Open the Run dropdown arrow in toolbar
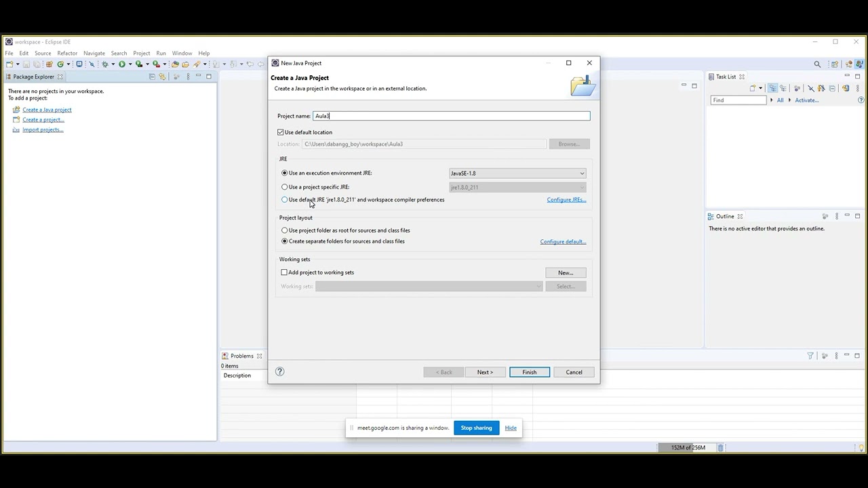The width and height of the screenshot is (868, 488). pos(130,64)
